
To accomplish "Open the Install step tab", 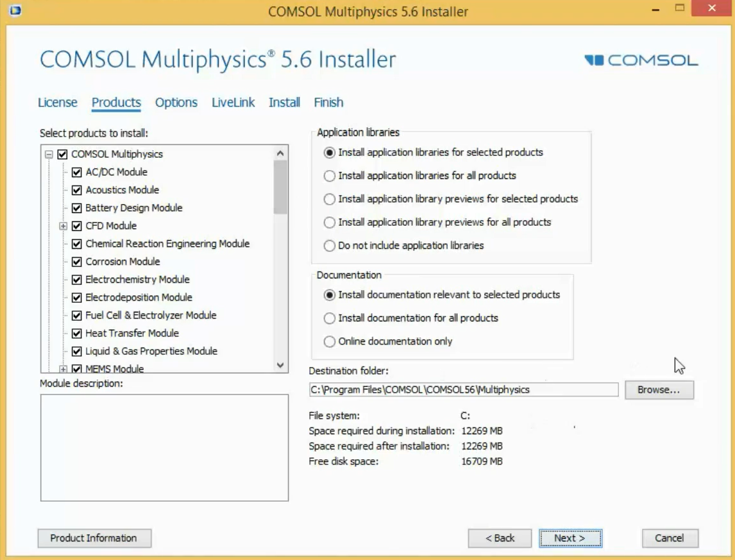I will coord(284,102).
